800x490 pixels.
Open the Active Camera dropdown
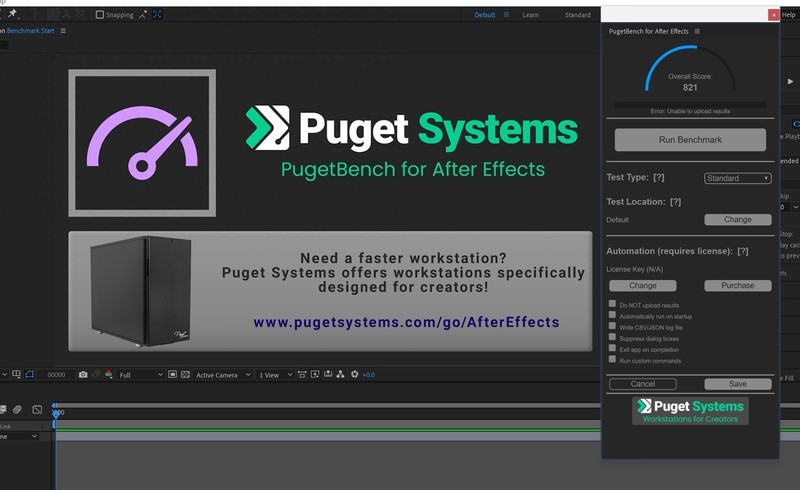[223, 375]
